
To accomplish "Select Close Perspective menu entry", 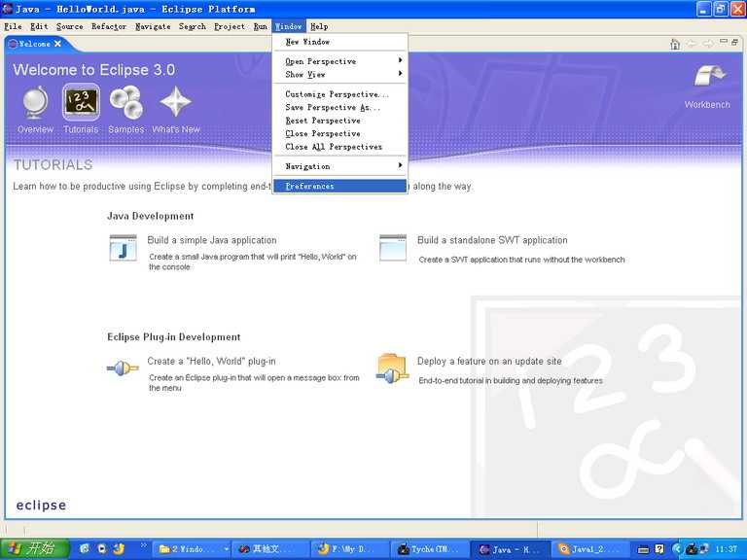I will [x=340, y=134].
